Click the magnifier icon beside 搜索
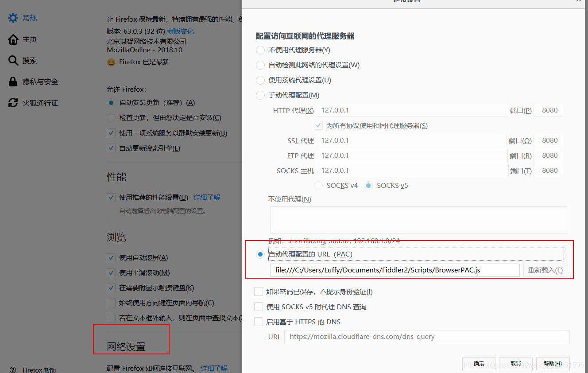The image size is (588, 373). (13, 61)
